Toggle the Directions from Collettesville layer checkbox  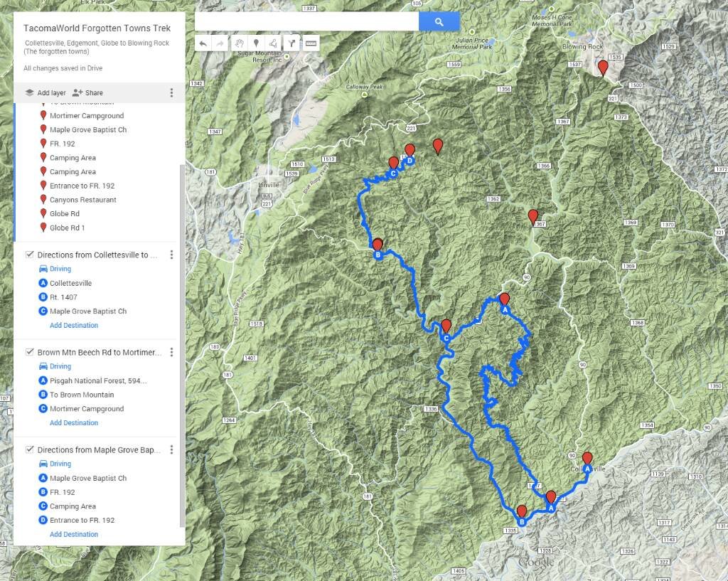click(x=30, y=255)
